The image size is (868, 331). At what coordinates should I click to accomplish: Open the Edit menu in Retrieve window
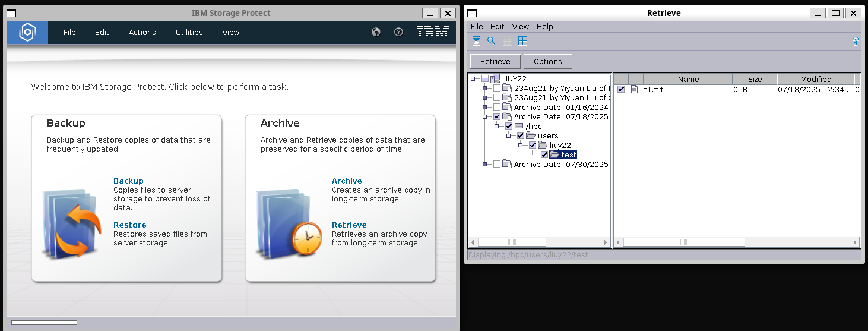(x=497, y=26)
